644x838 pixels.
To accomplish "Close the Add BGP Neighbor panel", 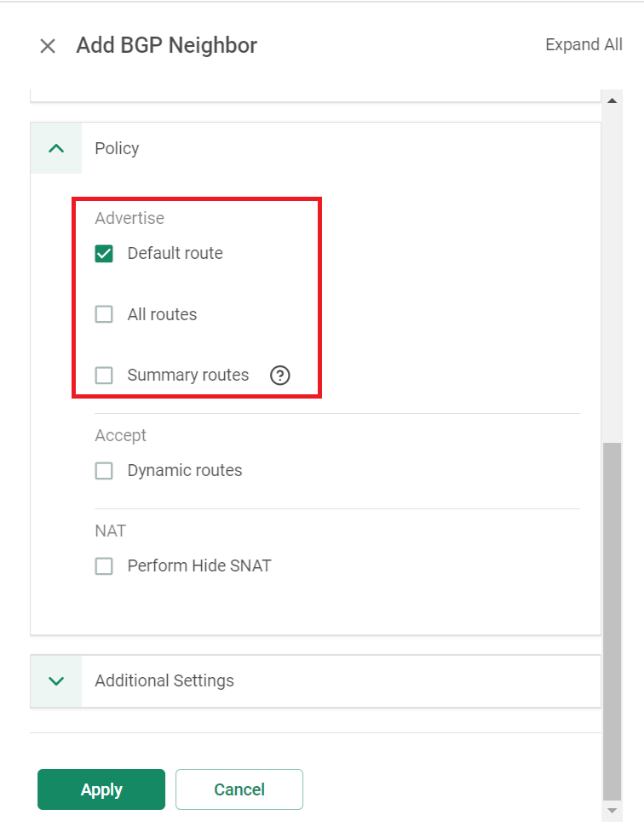I will (48, 46).
